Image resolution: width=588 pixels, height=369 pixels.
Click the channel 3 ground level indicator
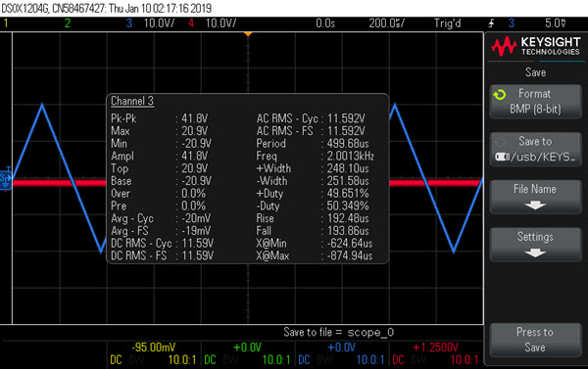coord(6,178)
